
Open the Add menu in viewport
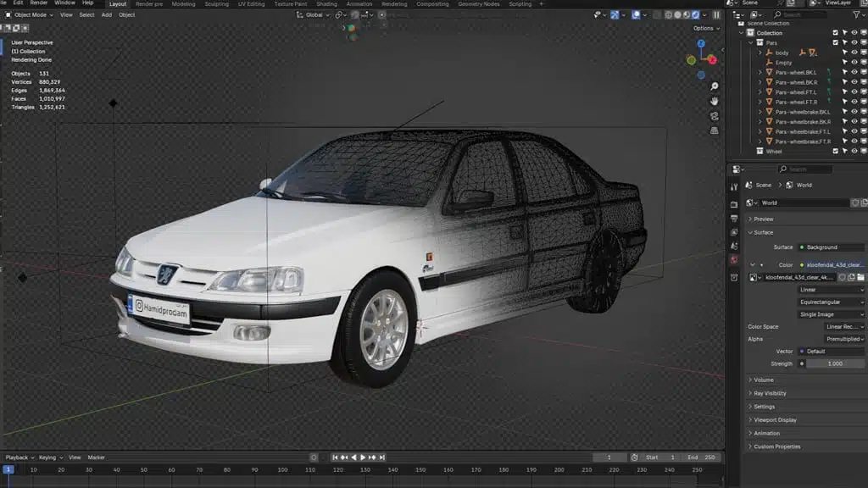(x=106, y=15)
